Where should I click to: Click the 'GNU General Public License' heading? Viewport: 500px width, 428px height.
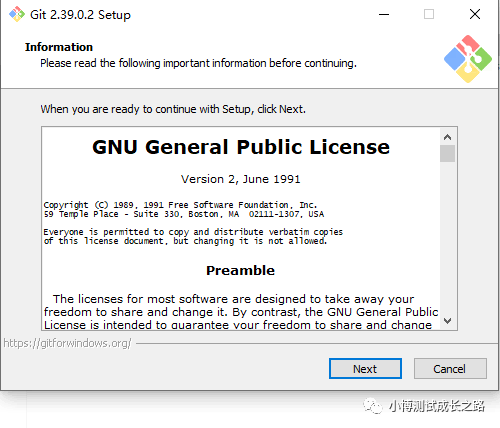(x=241, y=147)
